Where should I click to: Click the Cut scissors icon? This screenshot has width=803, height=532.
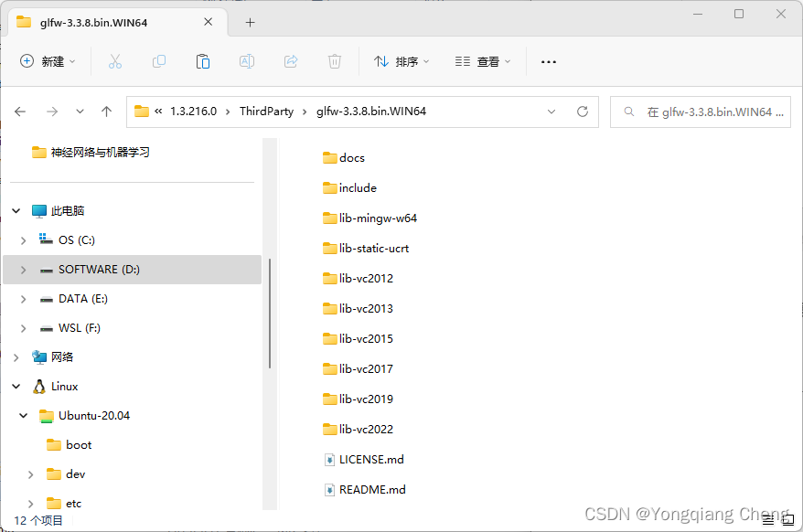click(x=115, y=61)
